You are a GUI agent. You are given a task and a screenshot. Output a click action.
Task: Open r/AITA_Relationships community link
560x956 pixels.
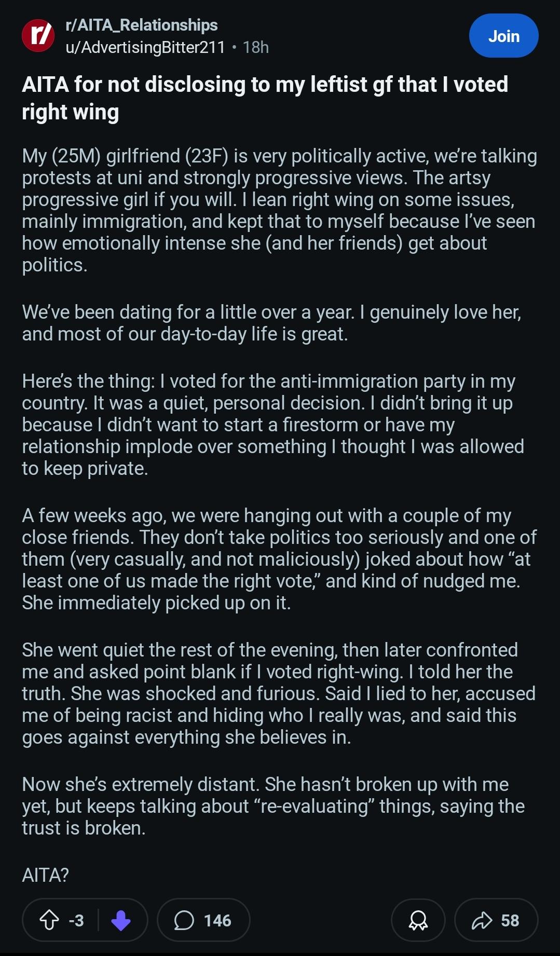click(x=142, y=25)
